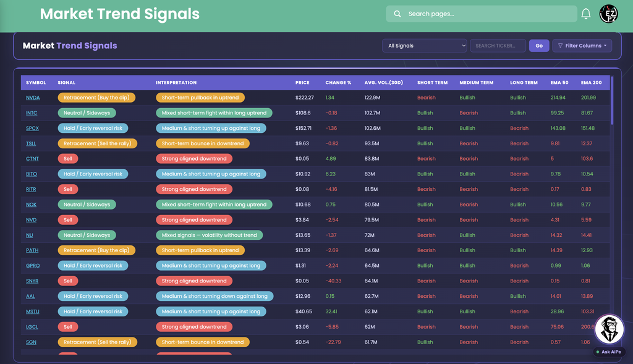The height and width of the screenshot is (364, 633).
Task: Click MSTU change value 32.41
Action: tap(331, 312)
